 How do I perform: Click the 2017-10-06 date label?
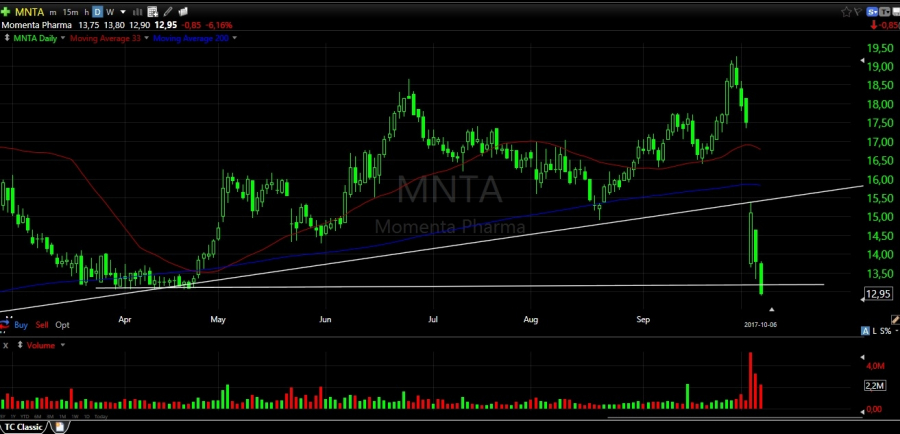click(x=761, y=325)
